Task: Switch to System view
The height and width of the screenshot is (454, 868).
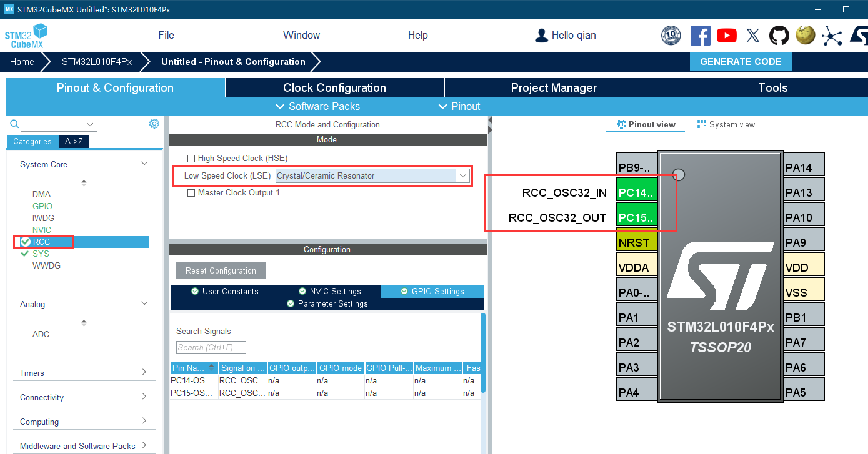Action: 726,124
